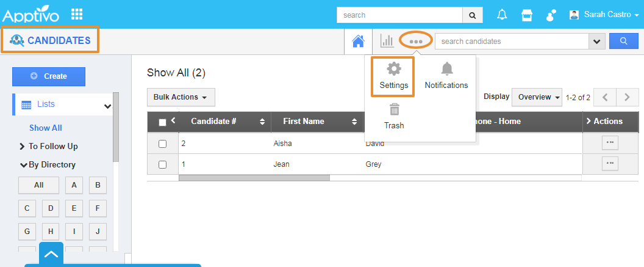Screen dimensions: 644x267
Task: Filter directory by letter E
Action: tap(74, 208)
